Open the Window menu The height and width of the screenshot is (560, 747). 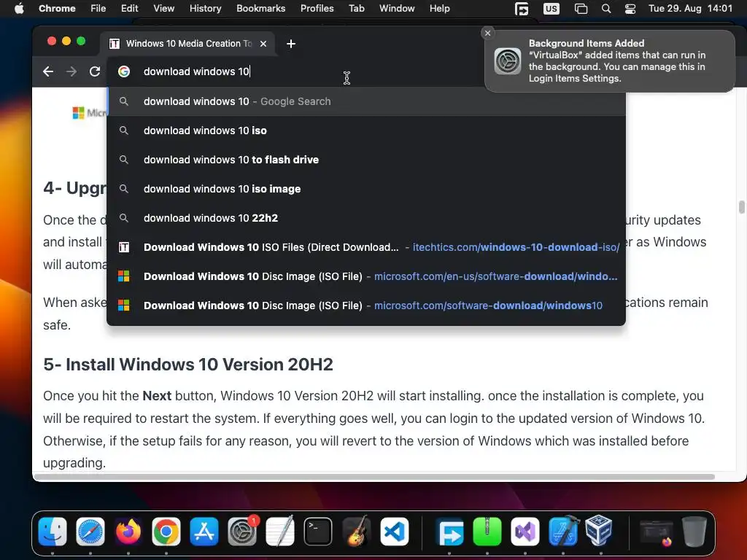pos(397,9)
